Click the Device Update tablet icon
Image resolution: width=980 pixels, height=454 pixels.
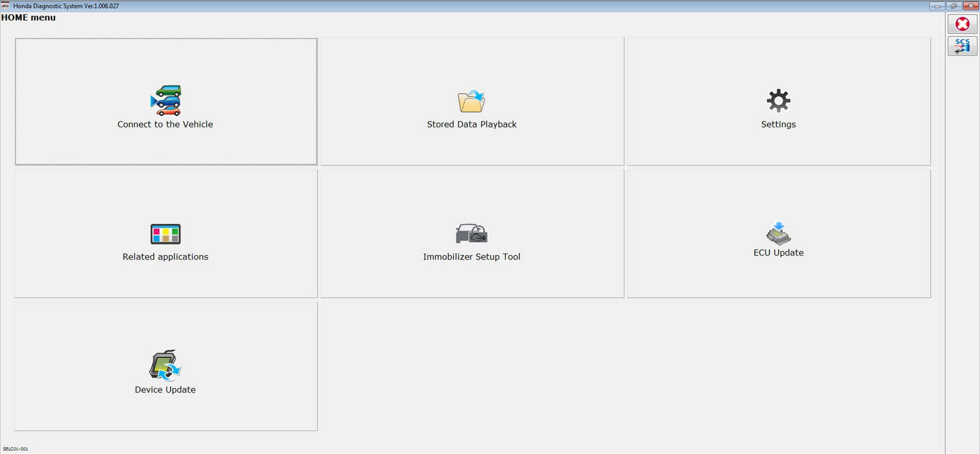165,365
